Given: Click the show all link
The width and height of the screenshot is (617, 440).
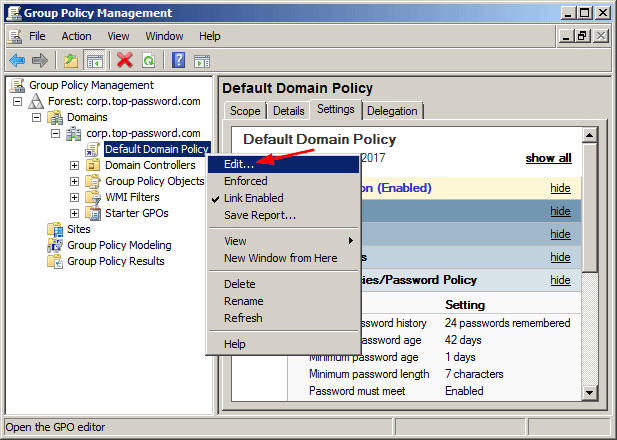Looking at the screenshot, I should coord(548,158).
